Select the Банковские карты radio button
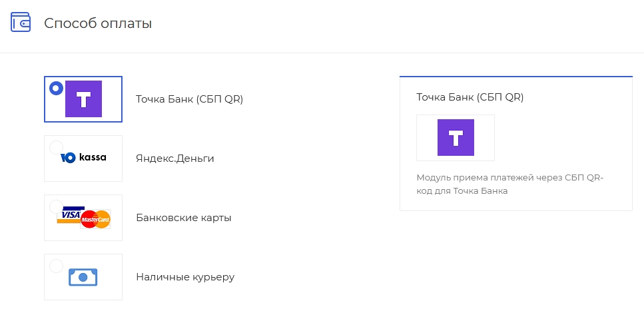Image resolution: width=644 pixels, height=319 pixels. (56, 206)
